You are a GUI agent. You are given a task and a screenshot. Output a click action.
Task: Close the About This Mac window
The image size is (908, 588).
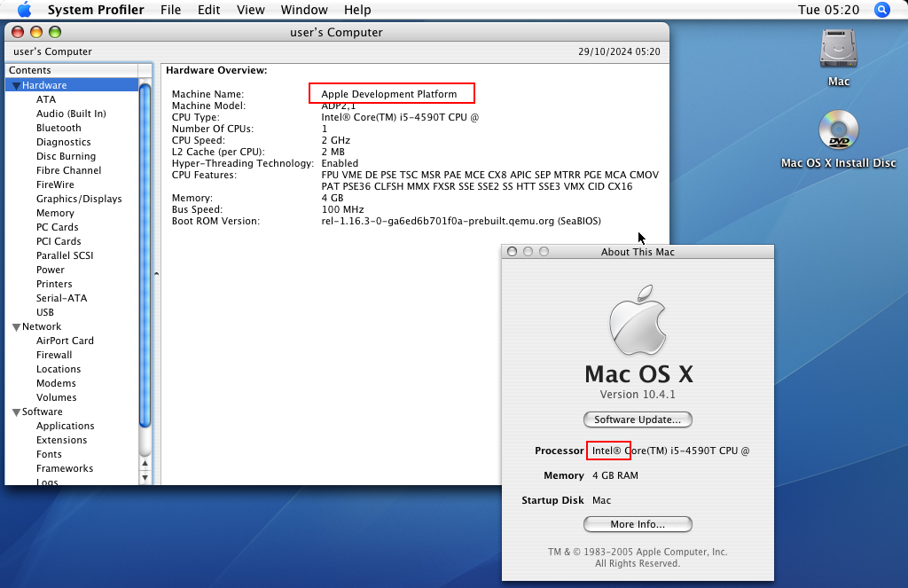pos(512,251)
